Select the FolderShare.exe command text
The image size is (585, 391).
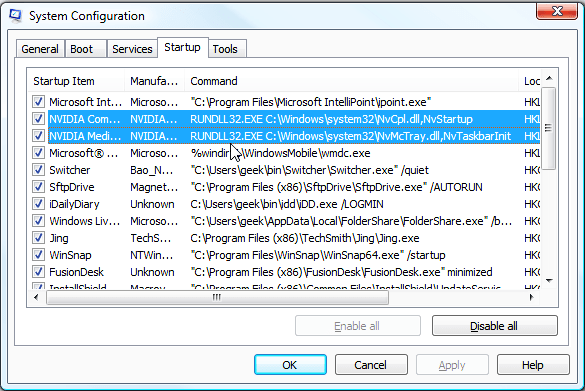tap(351, 221)
